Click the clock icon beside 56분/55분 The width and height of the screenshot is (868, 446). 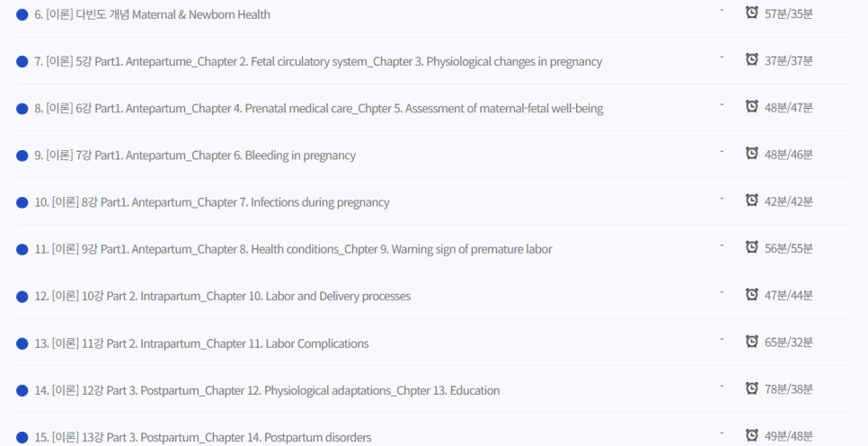[752, 247]
